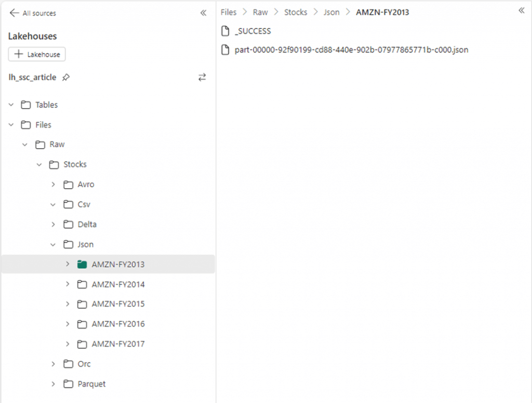Image resolution: width=532 pixels, height=403 pixels.
Task: Click the Raw folder icon in the tree
Action: 40,145
